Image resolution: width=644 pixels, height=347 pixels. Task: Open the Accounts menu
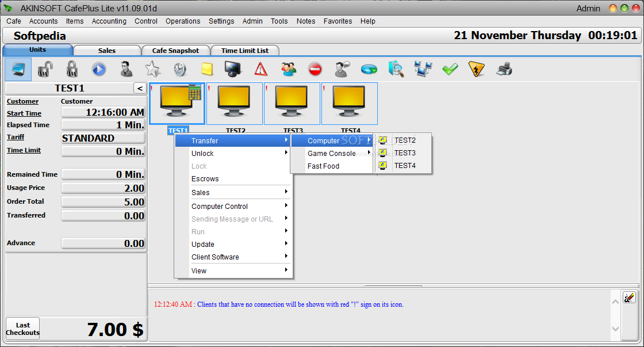point(43,21)
